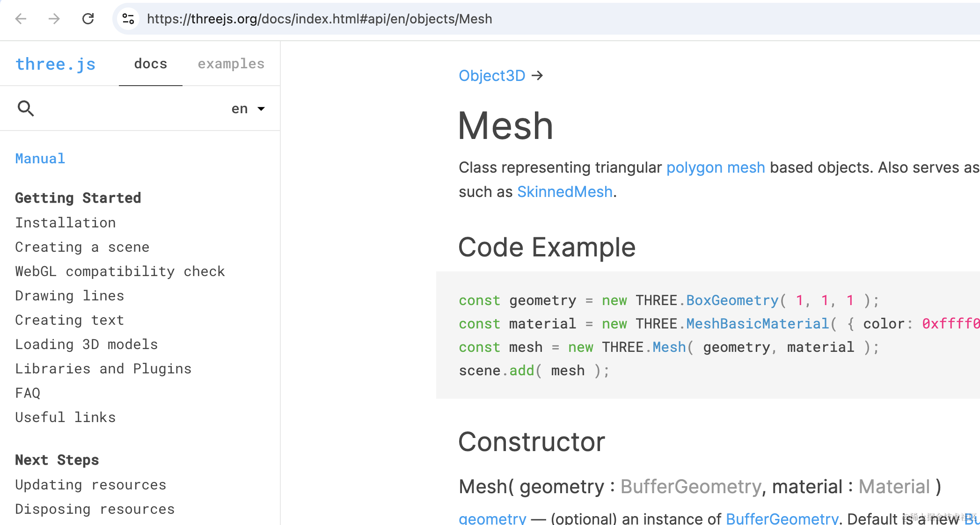This screenshot has width=980, height=525.
Task: Open the Installation page
Action: tap(66, 223)
